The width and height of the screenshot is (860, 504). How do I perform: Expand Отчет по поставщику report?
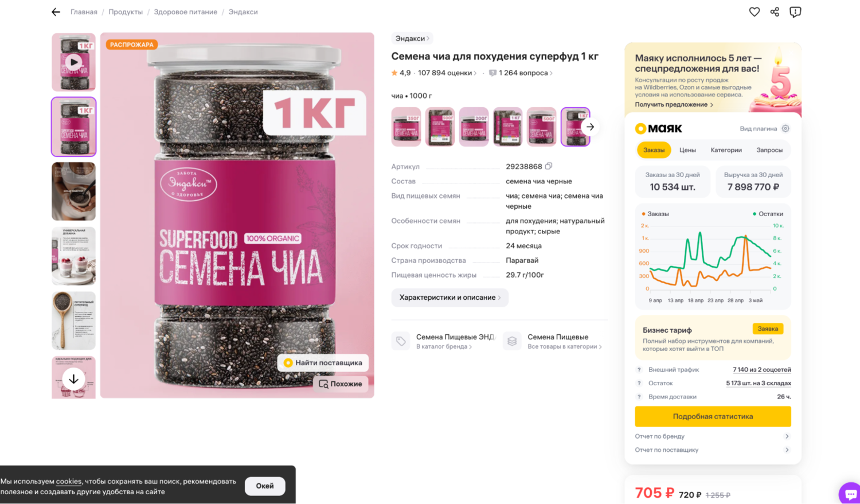[x=713, y=450]
